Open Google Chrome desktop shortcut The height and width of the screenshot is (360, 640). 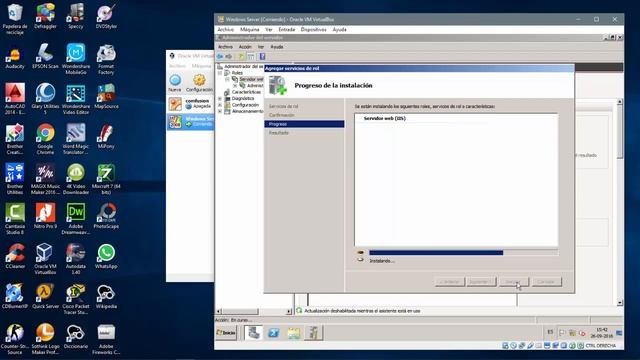(45, 139)
